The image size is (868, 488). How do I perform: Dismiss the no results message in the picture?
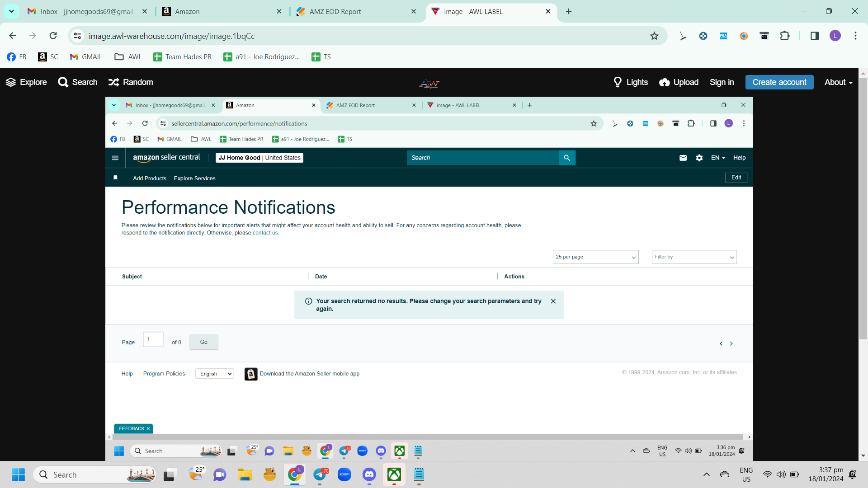click(x=553, y=301)
